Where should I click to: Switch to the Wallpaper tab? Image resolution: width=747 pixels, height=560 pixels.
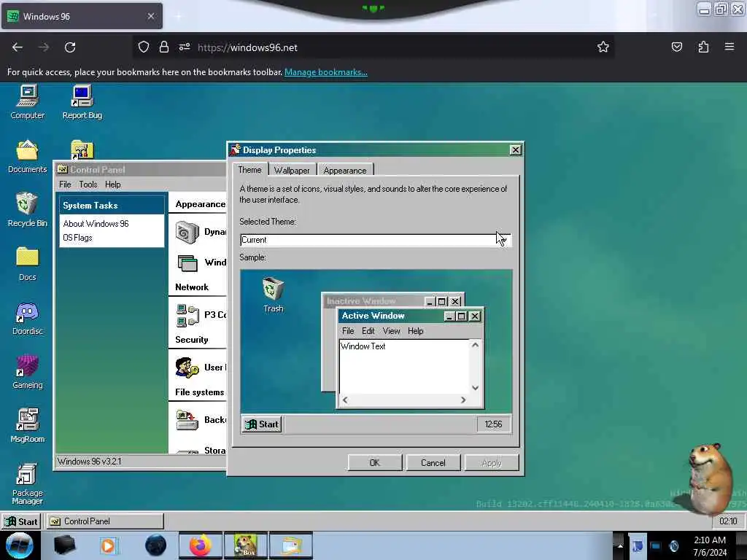coord(292,171)
